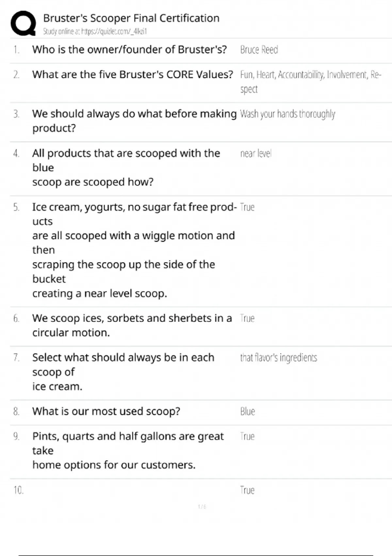Select the 'most used scoop' question
The width and height of the screenshot is (392, 556).
click(x=106, y=411)
